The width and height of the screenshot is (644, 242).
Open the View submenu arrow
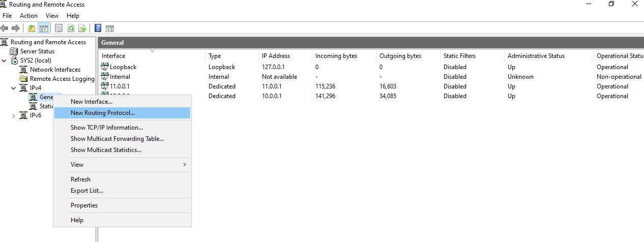[x=184, y=165]
